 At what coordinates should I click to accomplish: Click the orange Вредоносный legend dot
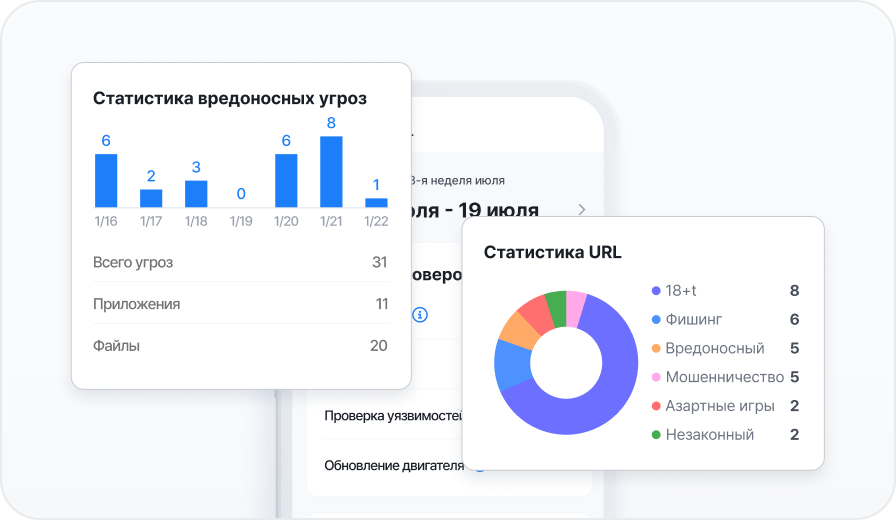656,349
